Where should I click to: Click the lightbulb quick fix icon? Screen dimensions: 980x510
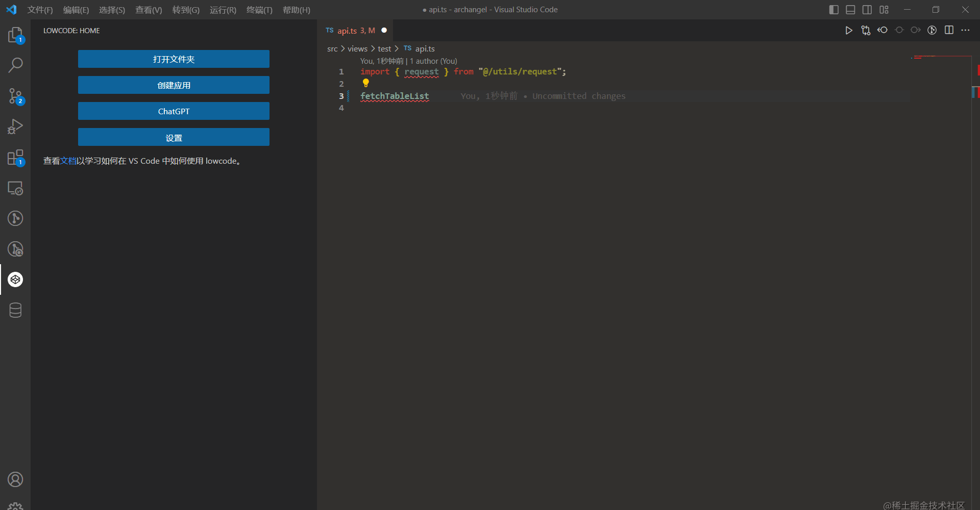[365, 83]
